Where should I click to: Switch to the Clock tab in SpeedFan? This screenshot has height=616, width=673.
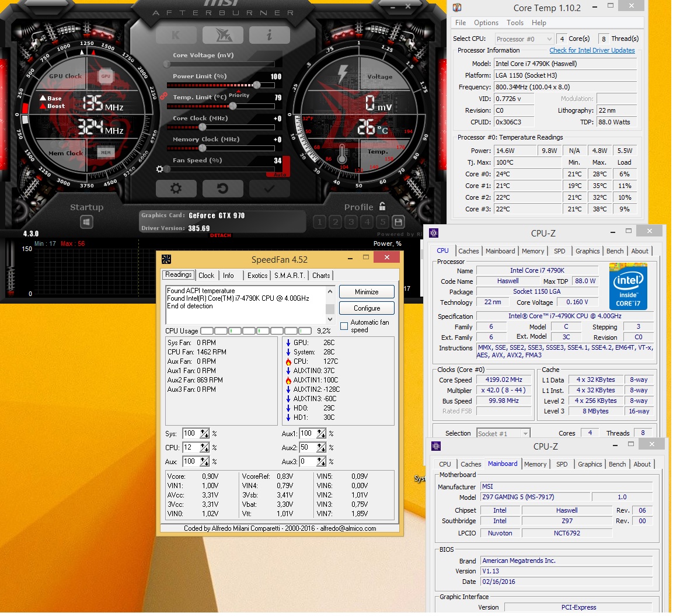pyautogui.click(x=206, y=276)
